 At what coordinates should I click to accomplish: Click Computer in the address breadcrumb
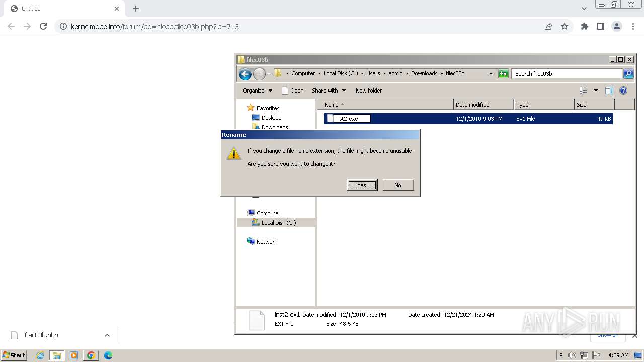(x=303, y=73)
